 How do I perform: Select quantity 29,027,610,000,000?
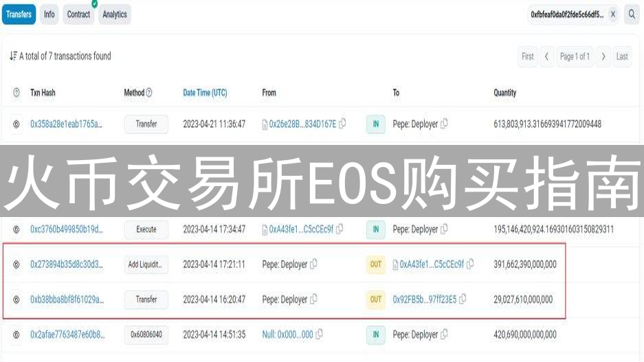coord(523,299)
